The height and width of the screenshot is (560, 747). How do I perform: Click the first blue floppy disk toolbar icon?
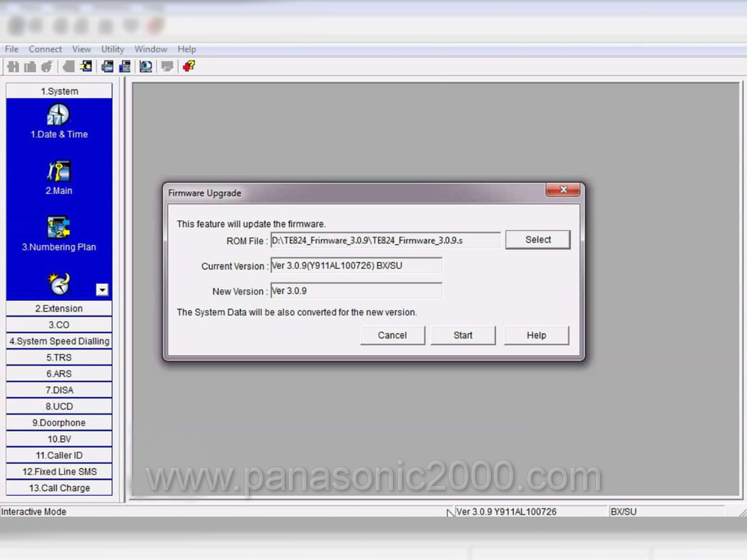tap(108, 66)
